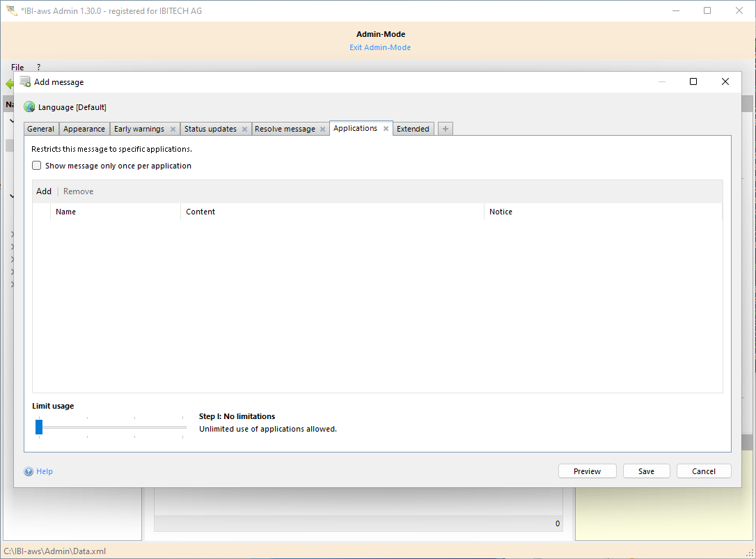The height and width of the screenshot is (559, 756).
Task: Click the blue Help question-mark icon
Action: coord(29,471)
